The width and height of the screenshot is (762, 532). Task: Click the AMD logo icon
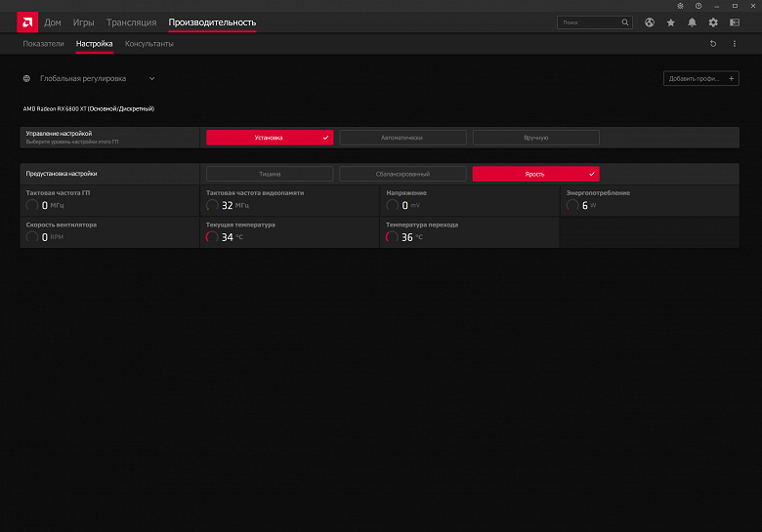coord(27,22)
